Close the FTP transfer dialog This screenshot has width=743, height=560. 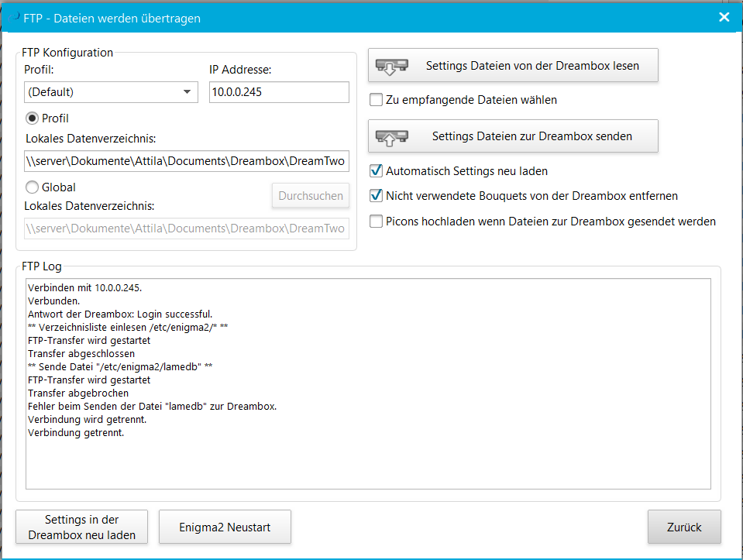724,17
